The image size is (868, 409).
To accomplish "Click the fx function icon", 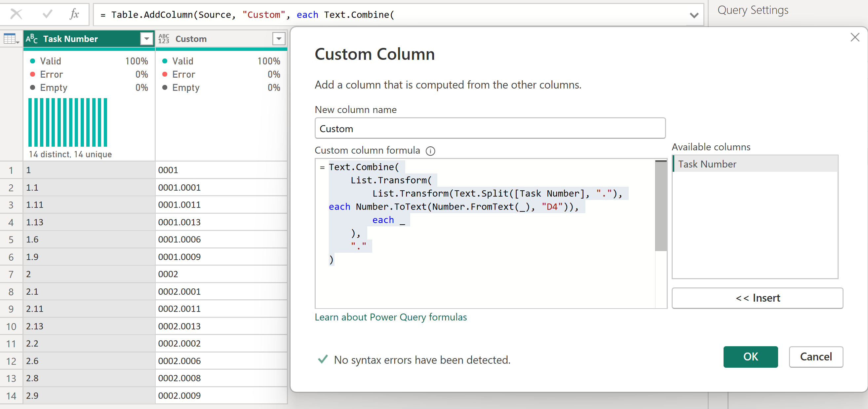I will click(74, 14).
